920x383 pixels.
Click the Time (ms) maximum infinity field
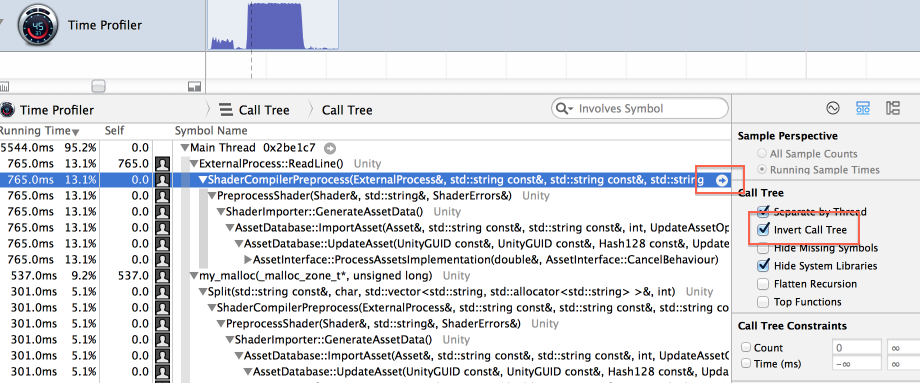click(904, 364)
